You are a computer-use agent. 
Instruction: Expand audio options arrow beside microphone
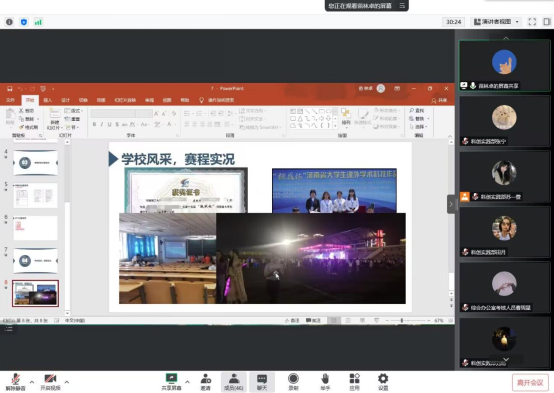click(x=32, y=382)
